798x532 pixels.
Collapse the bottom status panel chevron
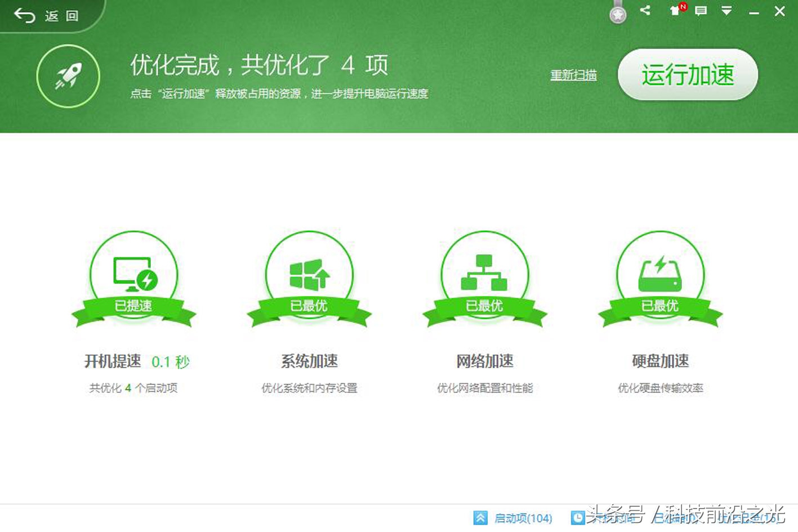point(480,517)
